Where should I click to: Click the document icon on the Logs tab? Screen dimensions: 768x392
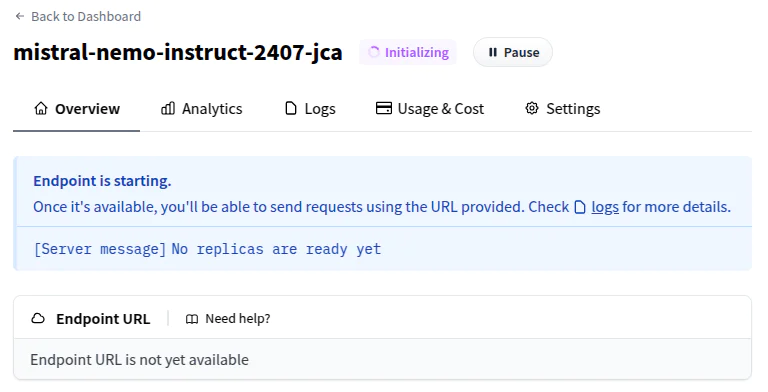click(x=291, y=108)
